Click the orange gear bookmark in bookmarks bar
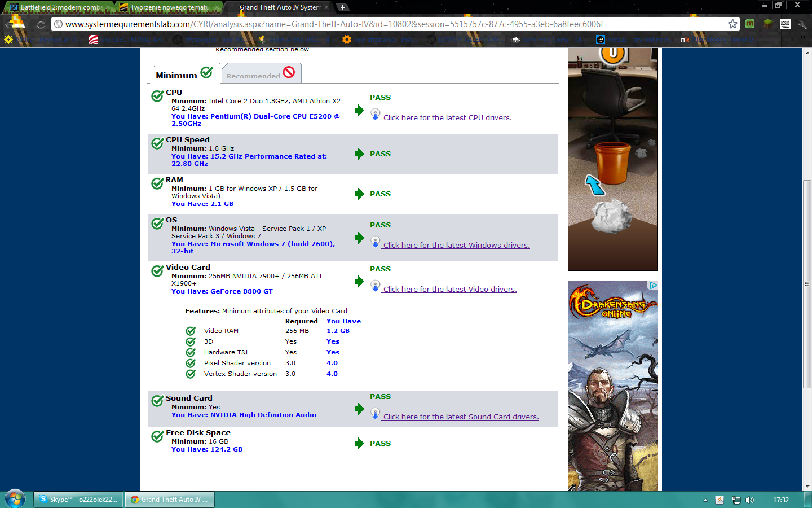812x508 pixels. (347, 40)
